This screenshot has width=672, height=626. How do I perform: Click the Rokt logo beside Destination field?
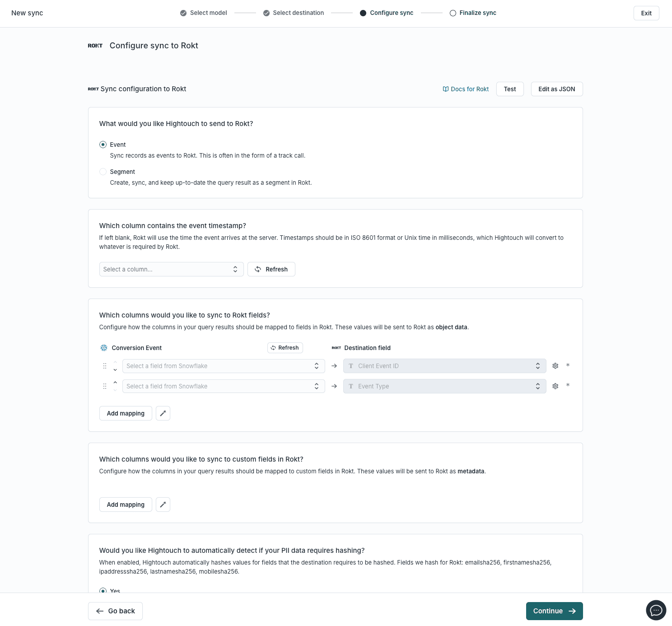pos(336,348)
